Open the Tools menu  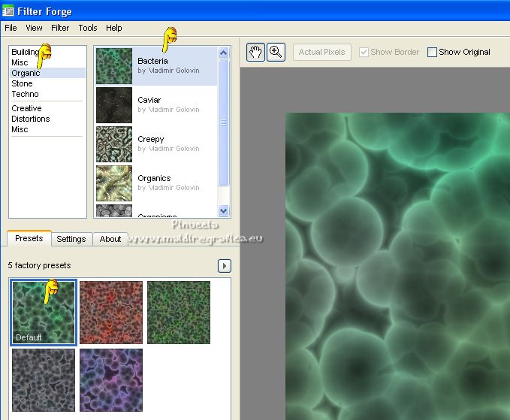88,28
